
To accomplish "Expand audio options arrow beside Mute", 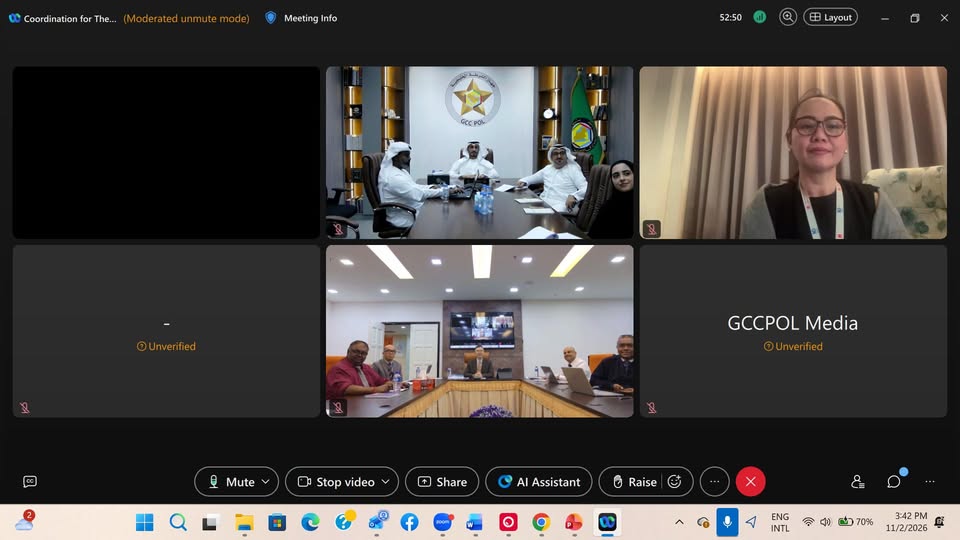I will pos(266,481).
